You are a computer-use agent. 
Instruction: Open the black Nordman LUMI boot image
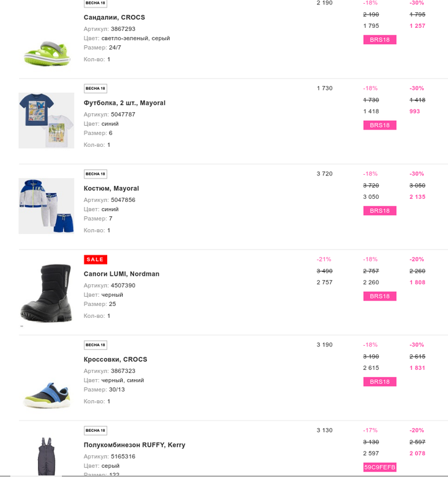click(x=46, y=292)
